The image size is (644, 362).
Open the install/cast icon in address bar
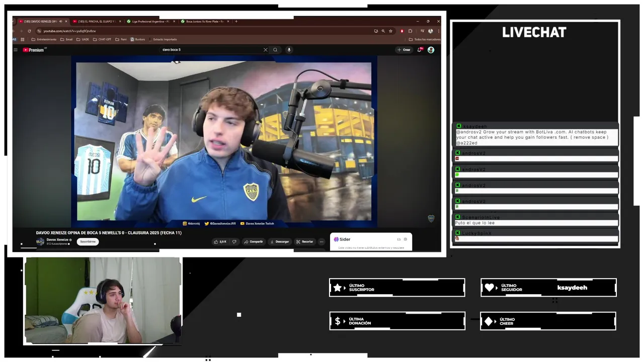tap(376, 31)
